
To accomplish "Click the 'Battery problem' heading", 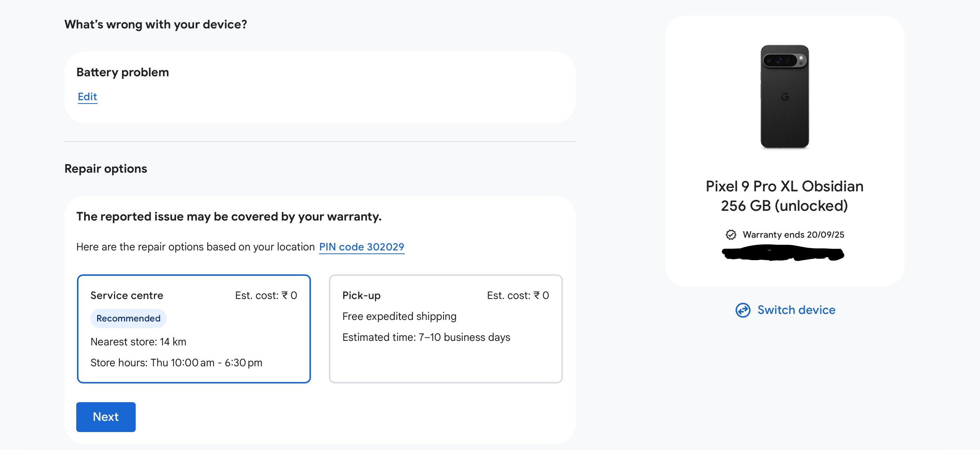I will click(x=123, y=72).
